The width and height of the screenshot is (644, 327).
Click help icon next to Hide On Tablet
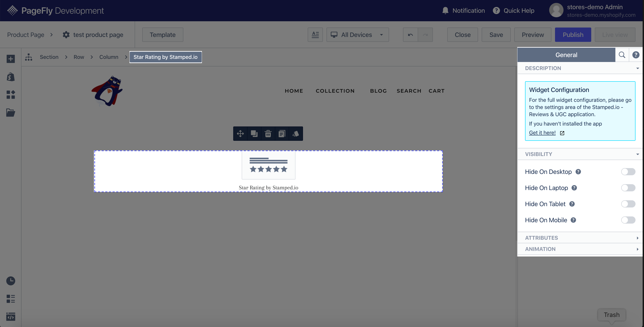(x=572, y=204)
